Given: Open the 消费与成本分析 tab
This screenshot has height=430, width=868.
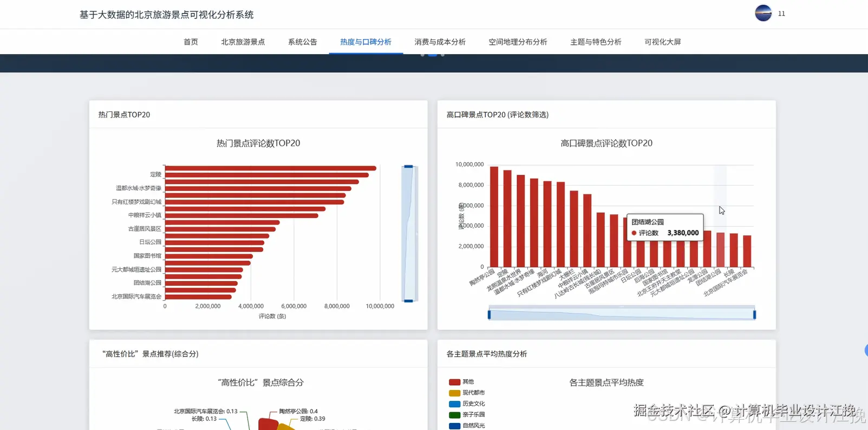Looking at the screenshot, I should 440,42.
